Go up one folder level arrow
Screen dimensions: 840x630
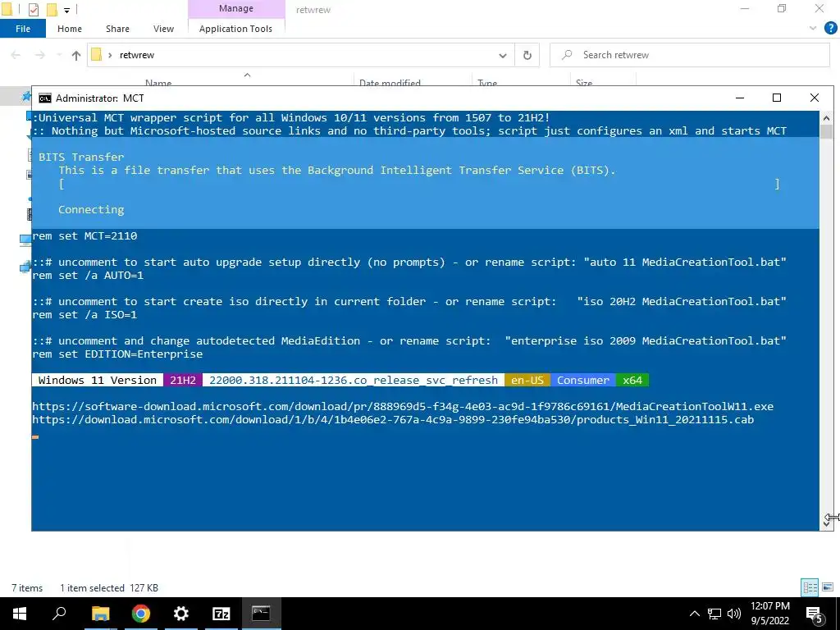(x=76, y=55)
